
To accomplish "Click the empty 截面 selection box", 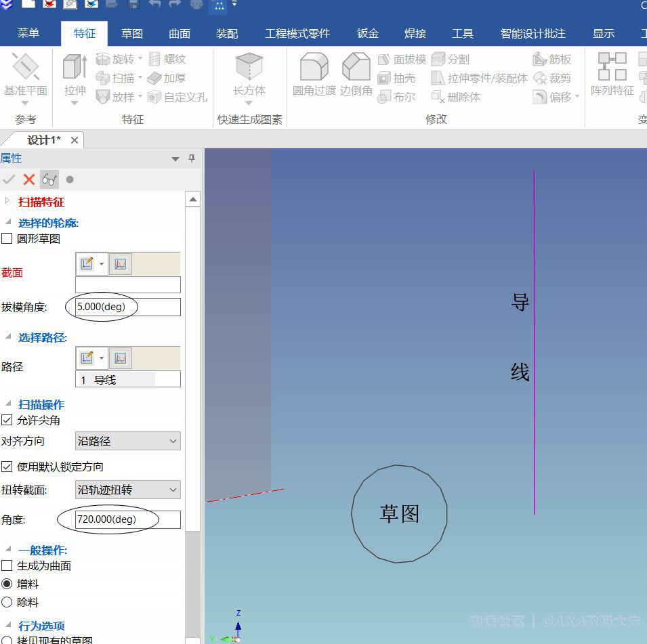I will 128,284.
